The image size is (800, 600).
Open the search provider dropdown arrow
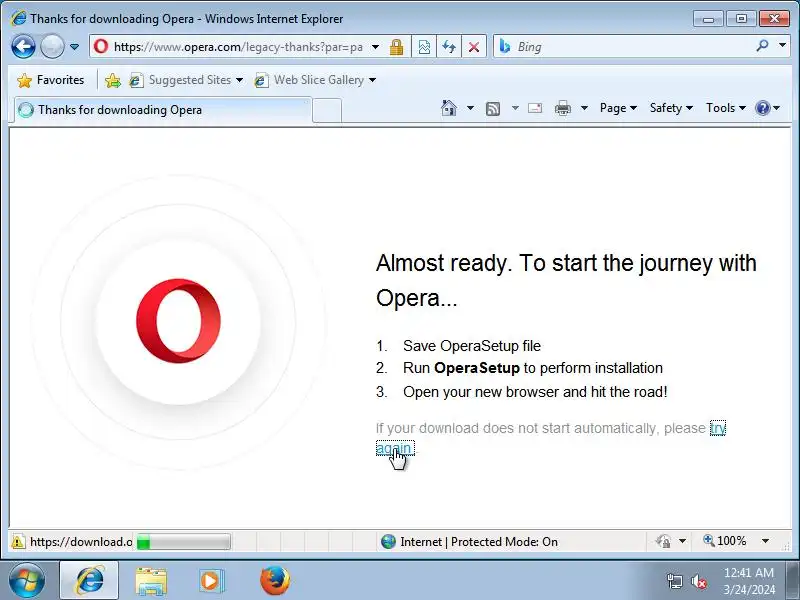(782, 46)
